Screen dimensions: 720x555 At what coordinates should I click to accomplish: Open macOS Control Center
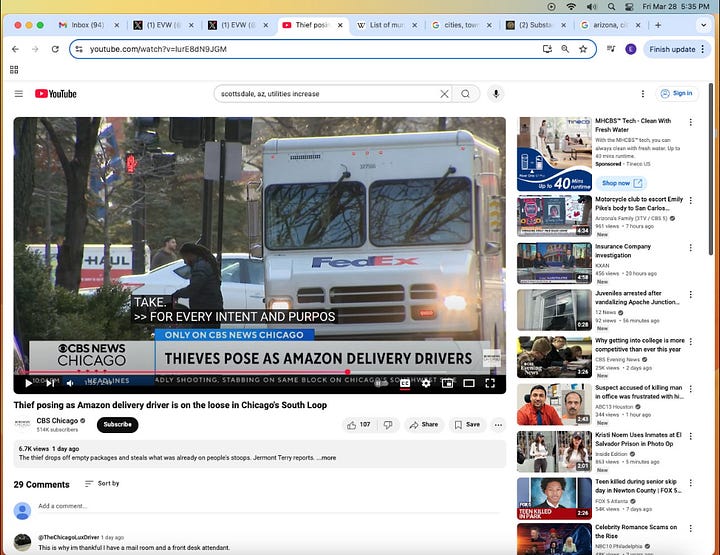(629, 6)
